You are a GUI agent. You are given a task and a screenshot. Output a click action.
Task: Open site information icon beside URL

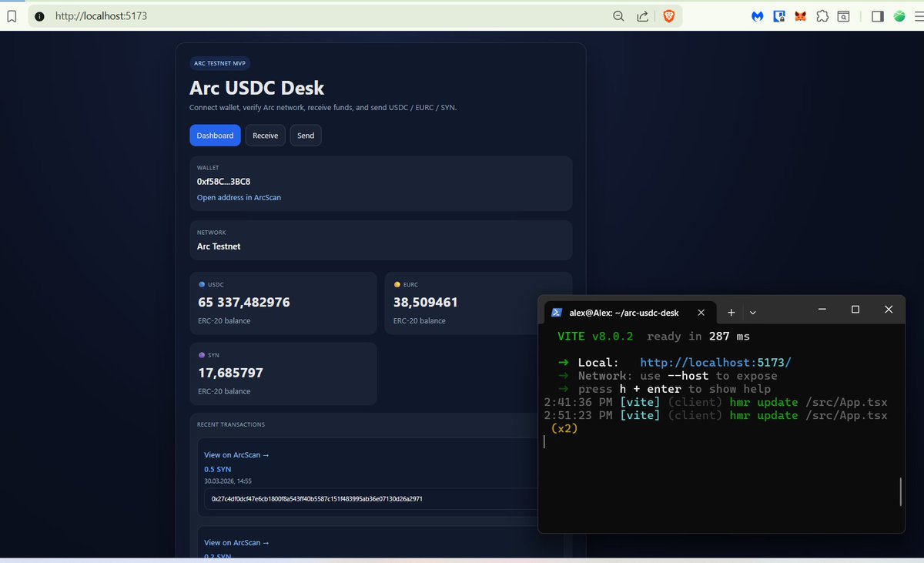click(x=39, y=16)
